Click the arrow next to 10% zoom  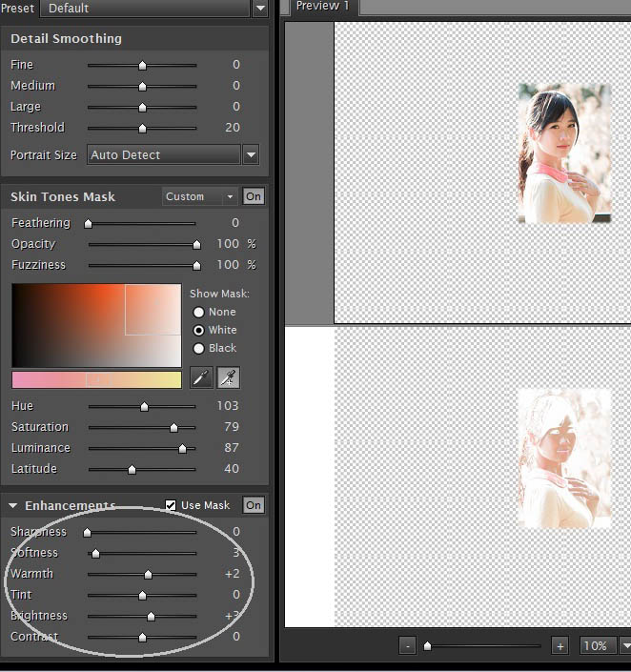625,645
